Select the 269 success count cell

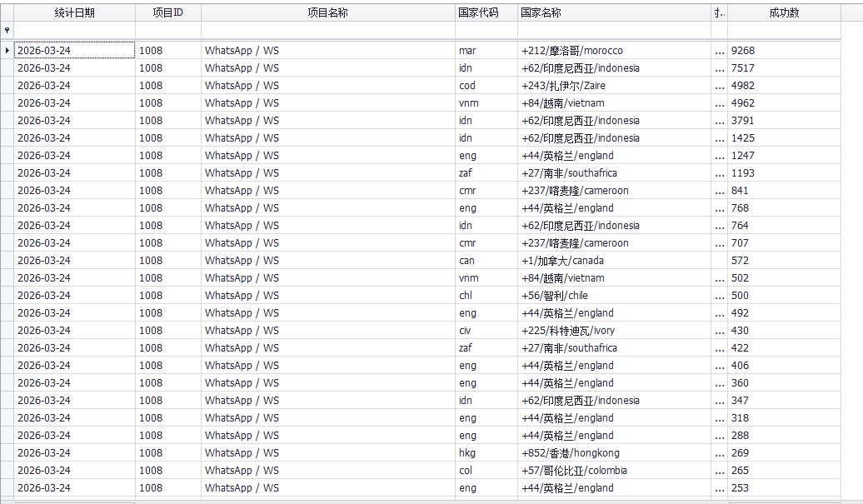(x=784, y=453)
